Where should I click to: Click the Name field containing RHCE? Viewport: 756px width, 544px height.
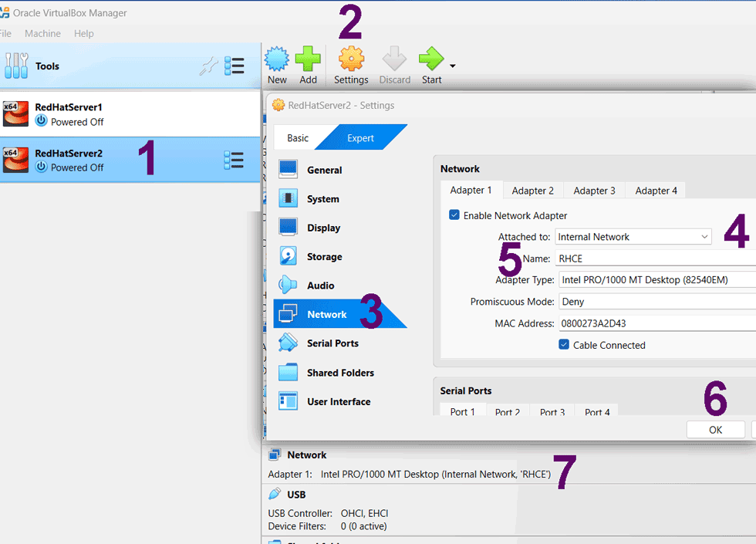(x=656, y=258)
